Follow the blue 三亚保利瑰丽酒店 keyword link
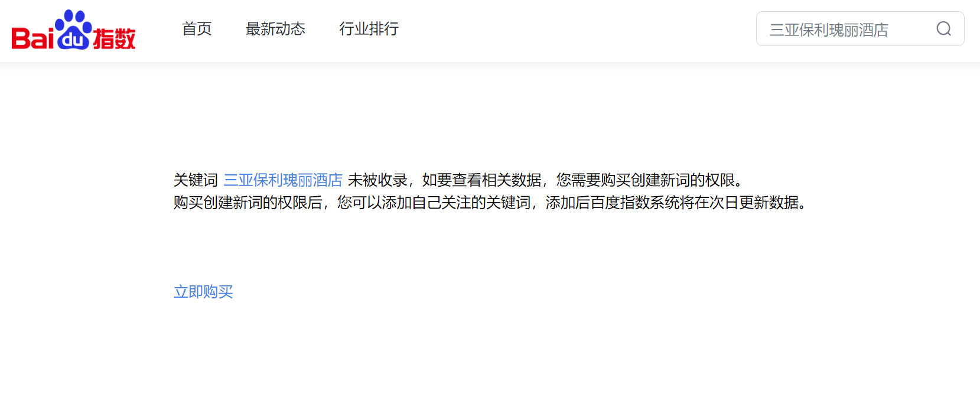This screenshot has width=980, height=400. [x=283, y=180]
